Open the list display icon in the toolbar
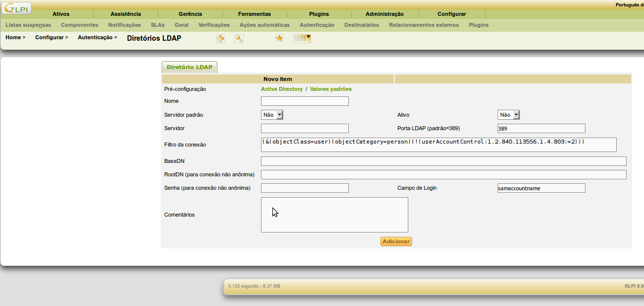This screenshot has width=644, height=306. tap(300, 38)
